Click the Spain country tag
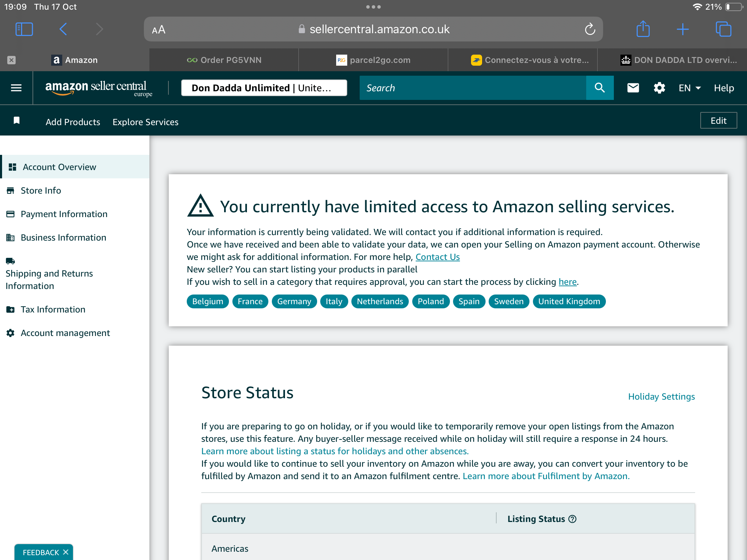The height and width of the screenshot is (560, 747). 469,301
